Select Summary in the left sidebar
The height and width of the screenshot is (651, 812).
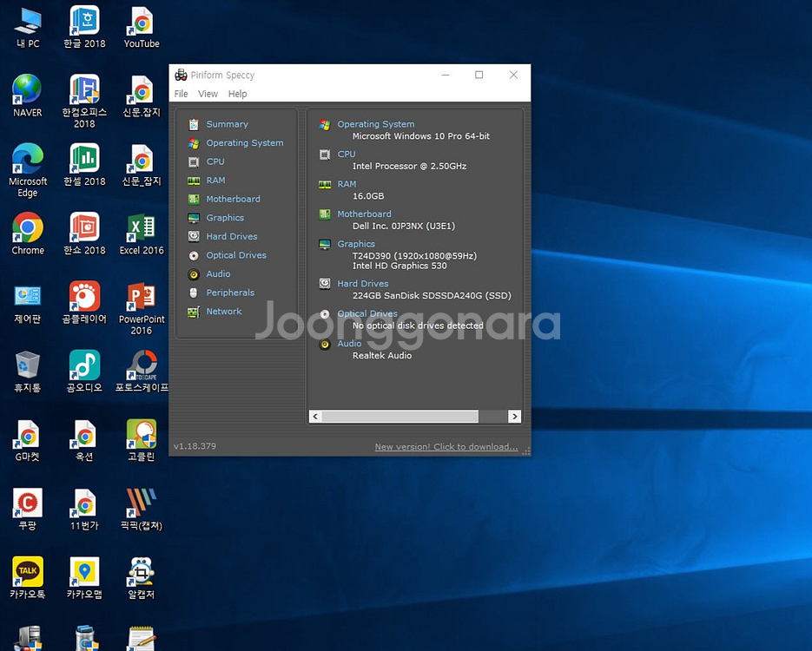click(227, 124)
